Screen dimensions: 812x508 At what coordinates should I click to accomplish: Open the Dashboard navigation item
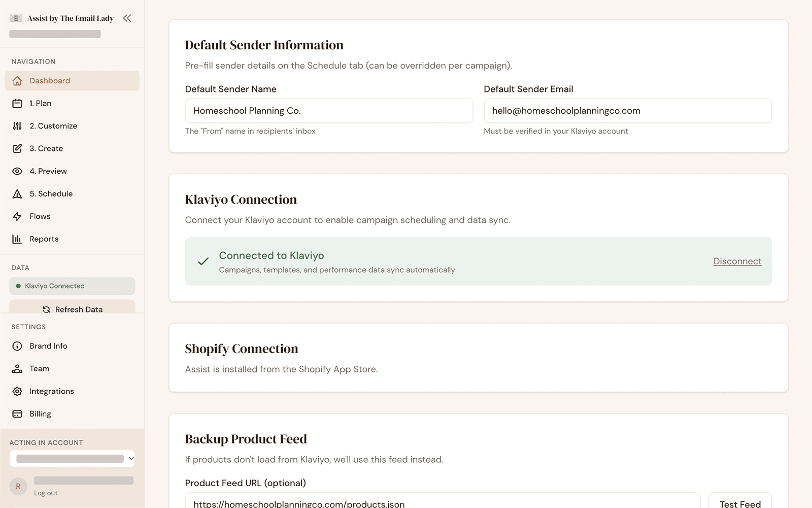(x=72, y=81)
